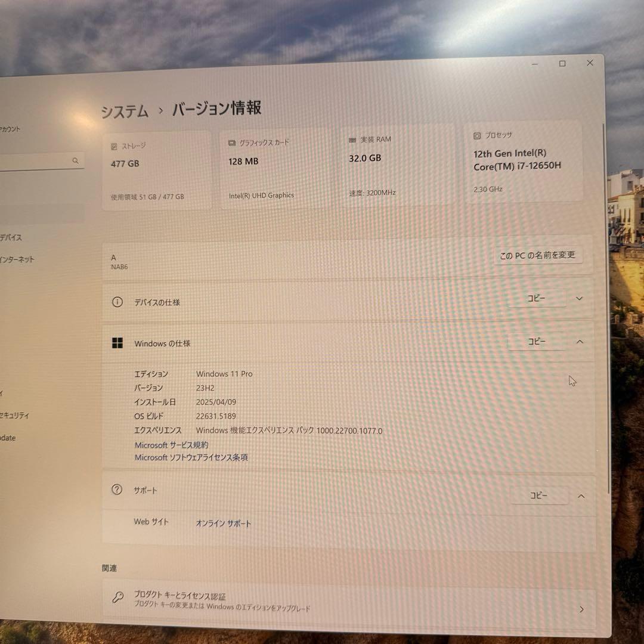Open Windows Update from the sidebar
This screenshot has height=644, width=644.
pyautogui.click(x=12, y=438)
